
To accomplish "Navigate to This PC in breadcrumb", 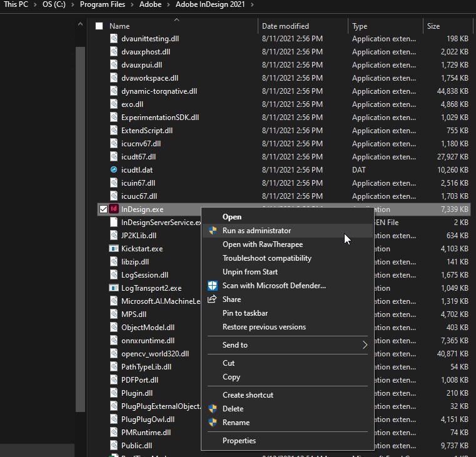I will 16,4.
